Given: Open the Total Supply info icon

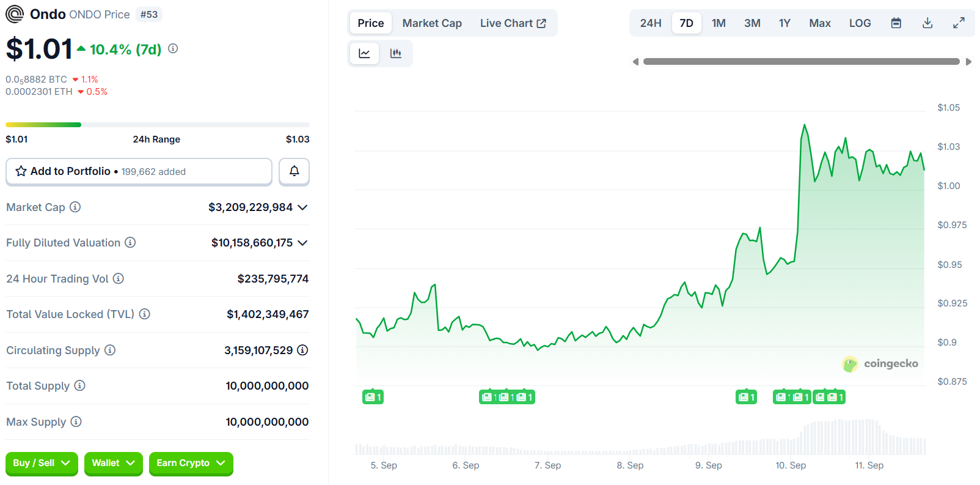Looking at the screenshot, I should pos(80,385).
